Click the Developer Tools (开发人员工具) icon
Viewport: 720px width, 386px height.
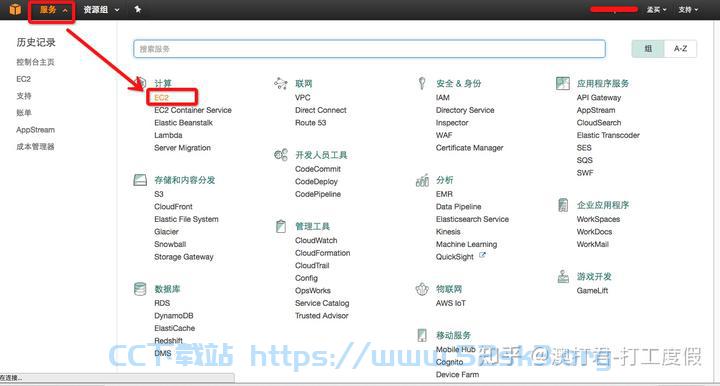[281, 155]
